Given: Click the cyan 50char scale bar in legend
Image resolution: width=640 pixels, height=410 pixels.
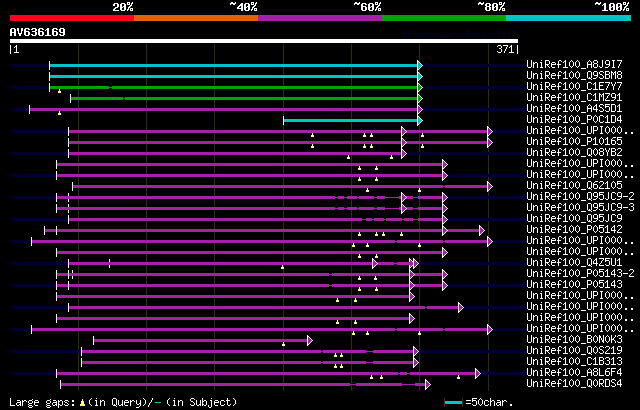Looking at the screenshot, I should pyautogui.click(x=453, y=403).
